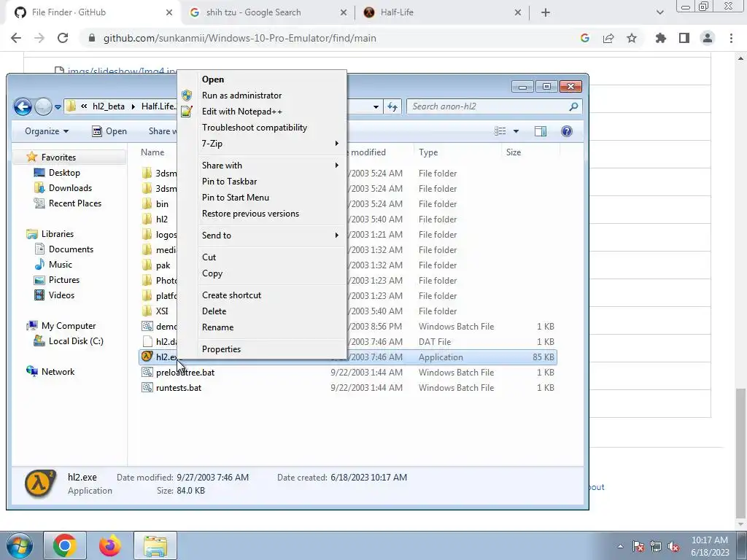Click the volume tray icon

673,547
